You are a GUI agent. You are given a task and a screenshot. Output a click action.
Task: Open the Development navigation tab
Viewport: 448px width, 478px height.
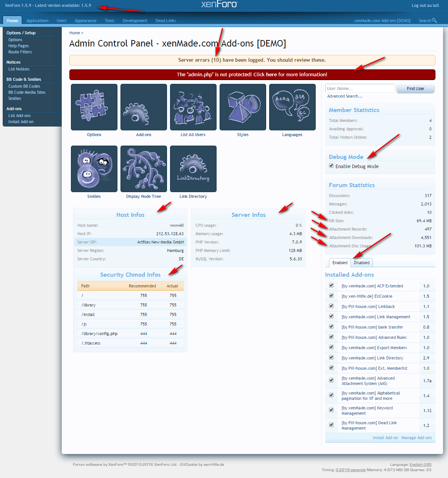point(135,21)
